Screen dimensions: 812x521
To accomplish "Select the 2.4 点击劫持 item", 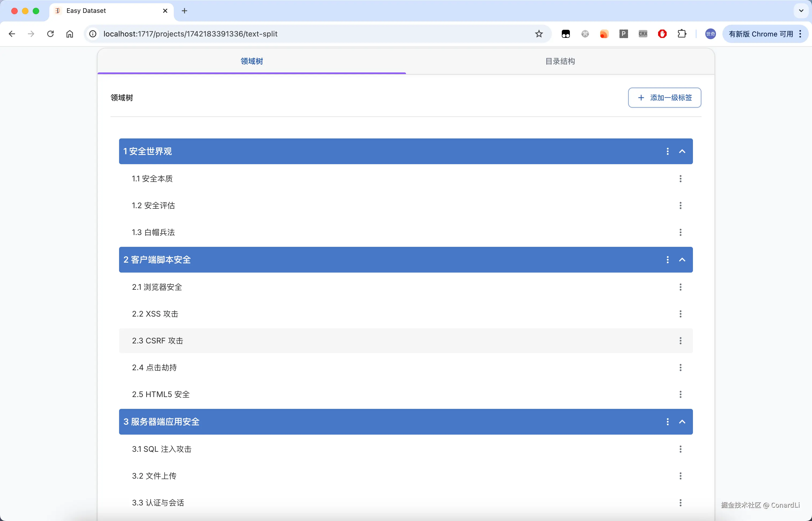I will pyautogui.click(x=154, y=367).
